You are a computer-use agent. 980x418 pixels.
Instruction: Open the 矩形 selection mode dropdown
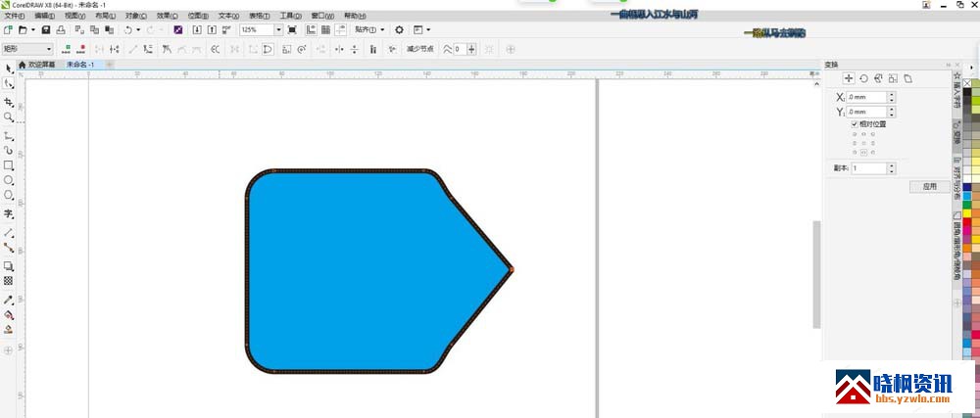(x=49, y=49)
